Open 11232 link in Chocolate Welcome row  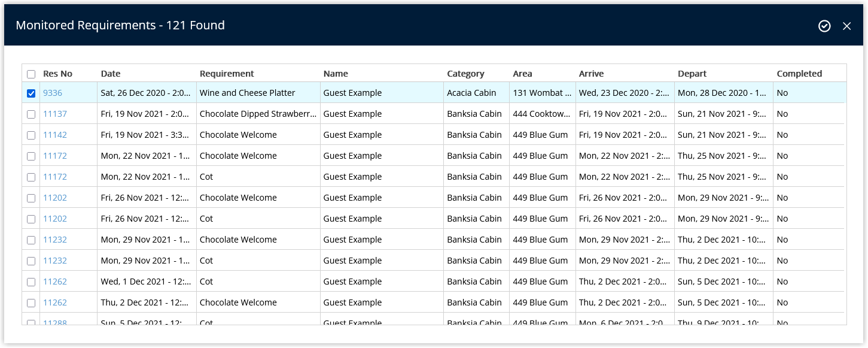[x=55, y=240]
